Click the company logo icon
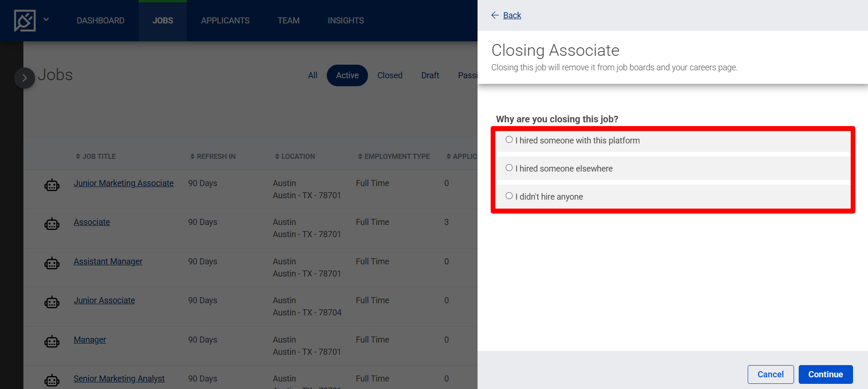Viewport: 868px width, 389px height. pyautogui.click(x=25, y=21)
